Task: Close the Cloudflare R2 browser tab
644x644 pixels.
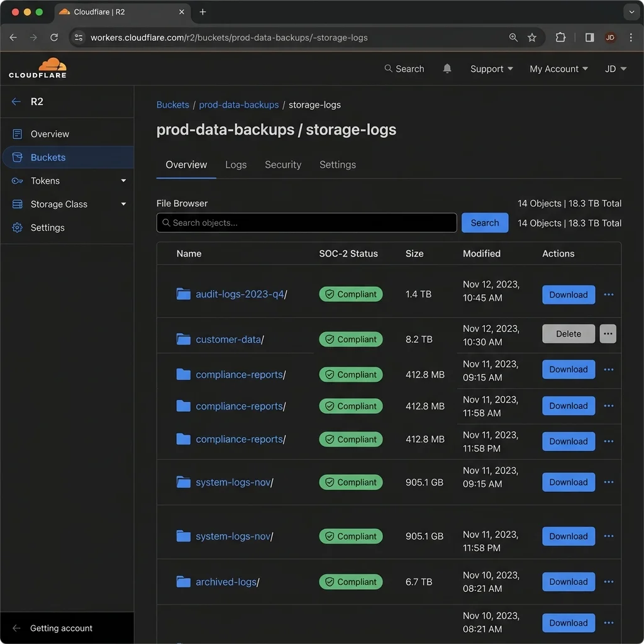Action: click(182, 12)
